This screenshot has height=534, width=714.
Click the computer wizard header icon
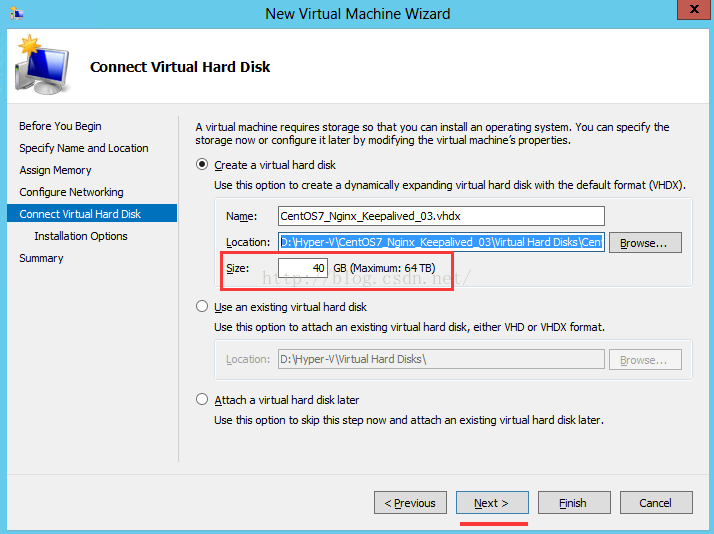tap(42, 65)
